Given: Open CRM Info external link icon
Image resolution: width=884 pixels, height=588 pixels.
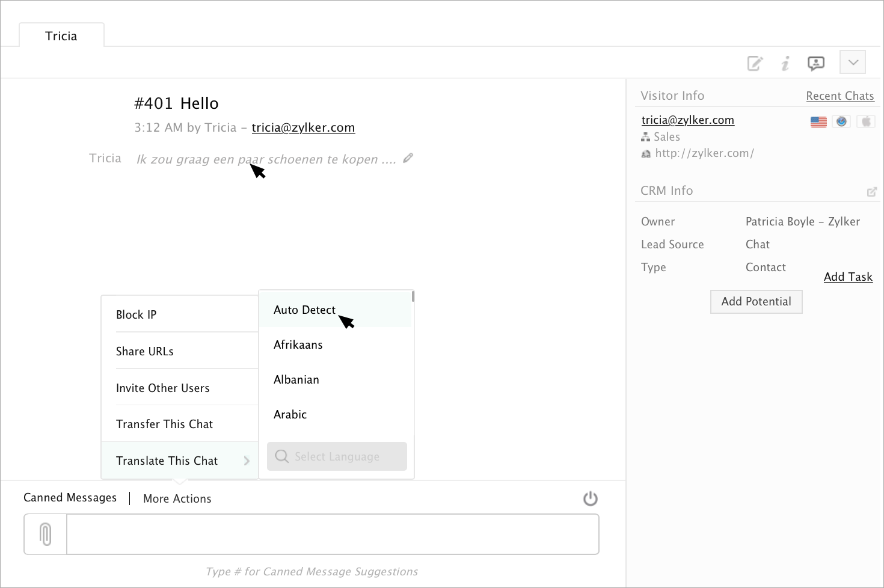Looking at the screenshot, I should pos(871,192).
